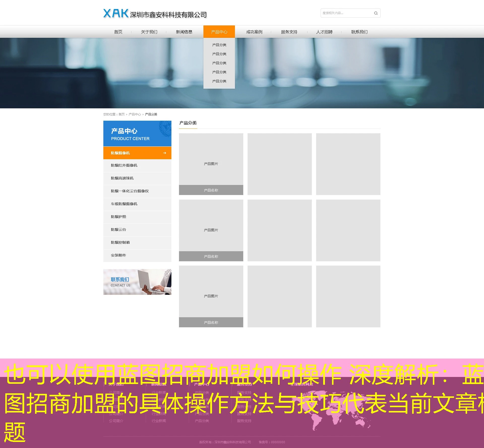Click the search magnifier icon

pos(376,13)
